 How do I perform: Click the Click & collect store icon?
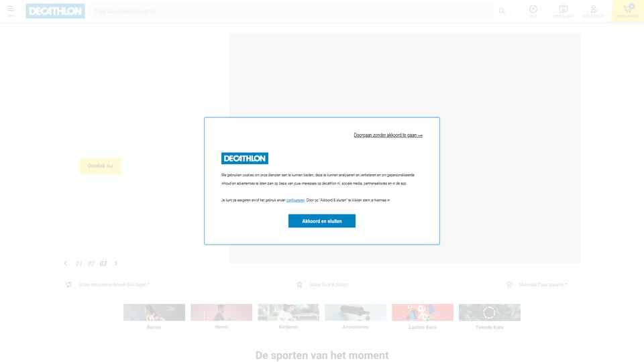point(299,284)
